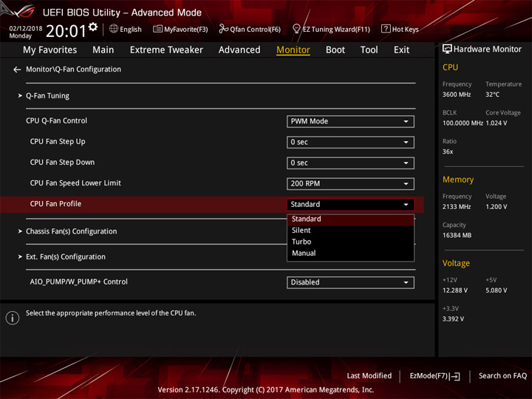
Task: Open the Boot tab
Action: [x=335, y=50]
